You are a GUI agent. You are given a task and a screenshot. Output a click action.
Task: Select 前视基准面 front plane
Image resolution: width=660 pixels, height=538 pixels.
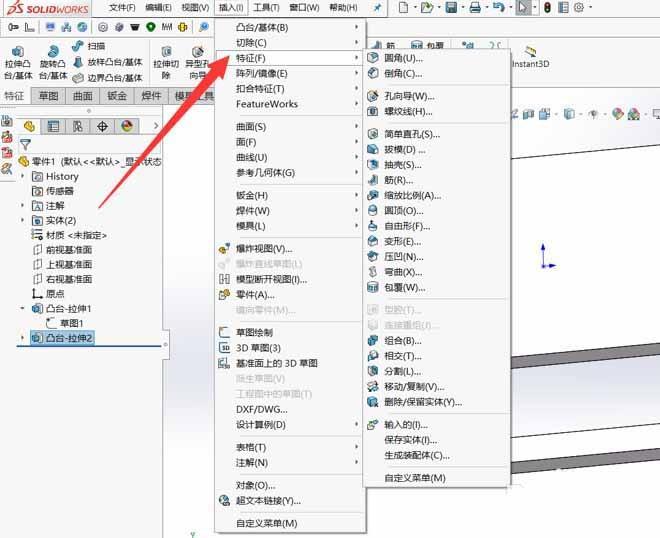coord(63,250)
